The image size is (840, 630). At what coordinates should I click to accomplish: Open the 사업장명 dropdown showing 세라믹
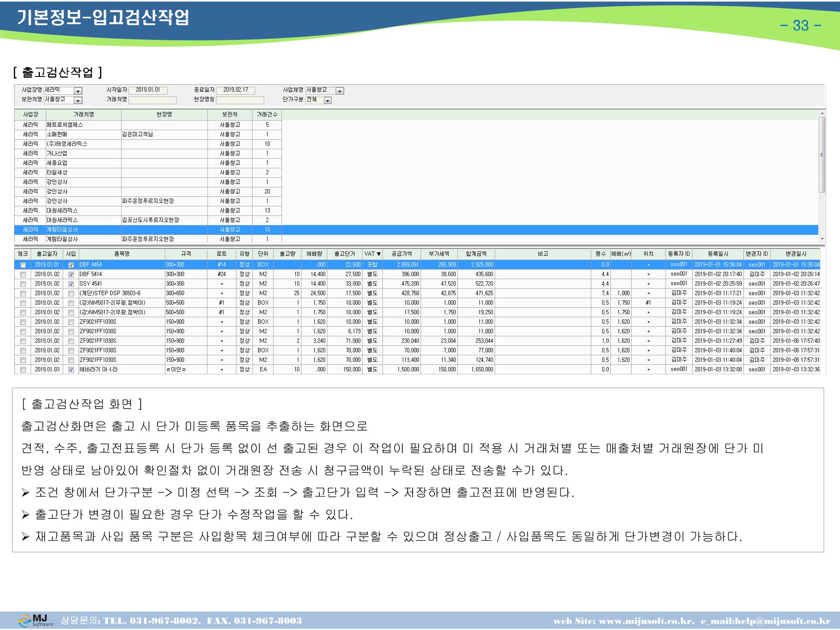[78, 91]
